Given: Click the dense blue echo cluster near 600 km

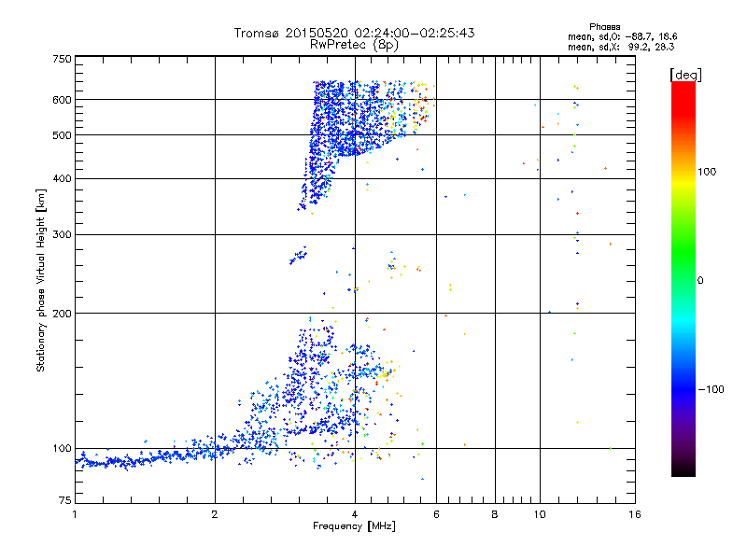Looking at the screenshot, I should [x=353, y=119].
